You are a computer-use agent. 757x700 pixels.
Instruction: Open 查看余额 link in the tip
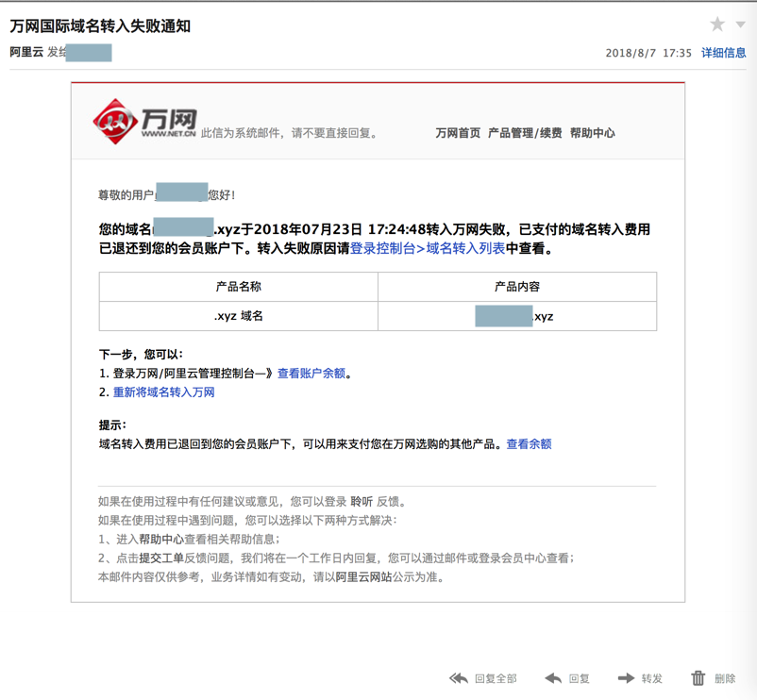[529, 443]
